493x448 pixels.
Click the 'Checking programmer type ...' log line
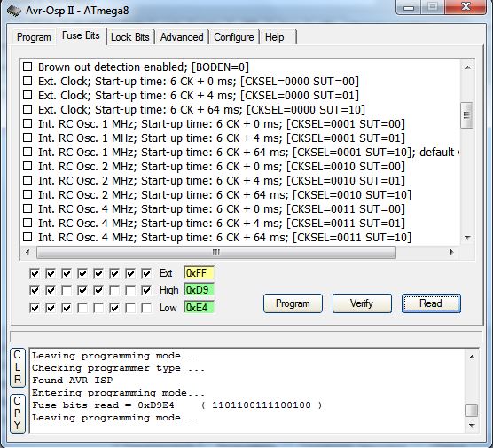click(x=119, y=368)
